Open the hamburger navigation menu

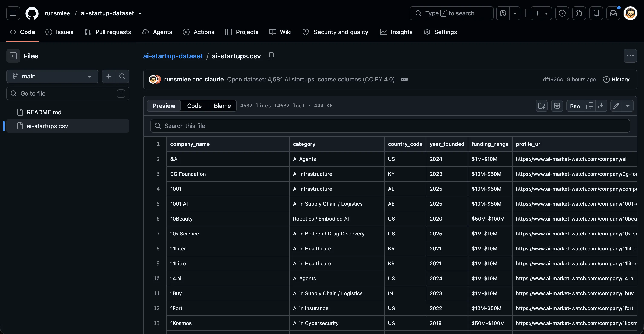[x=13, y=13]
